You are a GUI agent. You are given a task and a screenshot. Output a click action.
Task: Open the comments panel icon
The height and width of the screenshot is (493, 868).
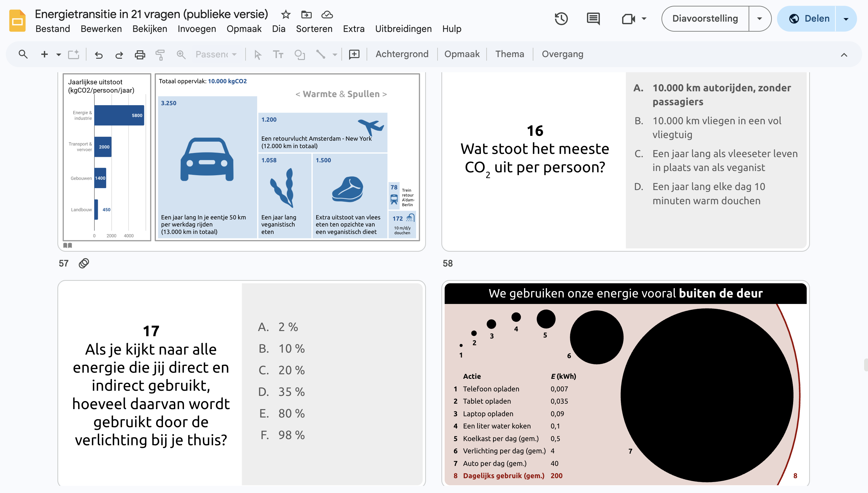593,19
